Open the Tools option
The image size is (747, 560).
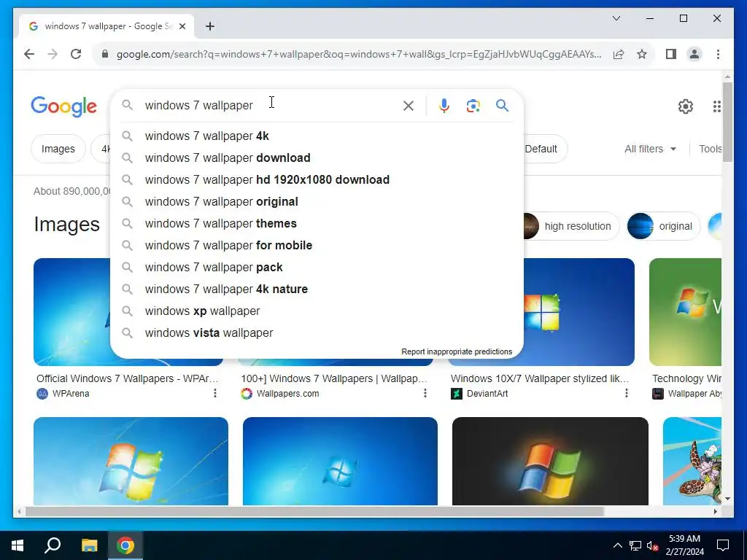(710, 149)
